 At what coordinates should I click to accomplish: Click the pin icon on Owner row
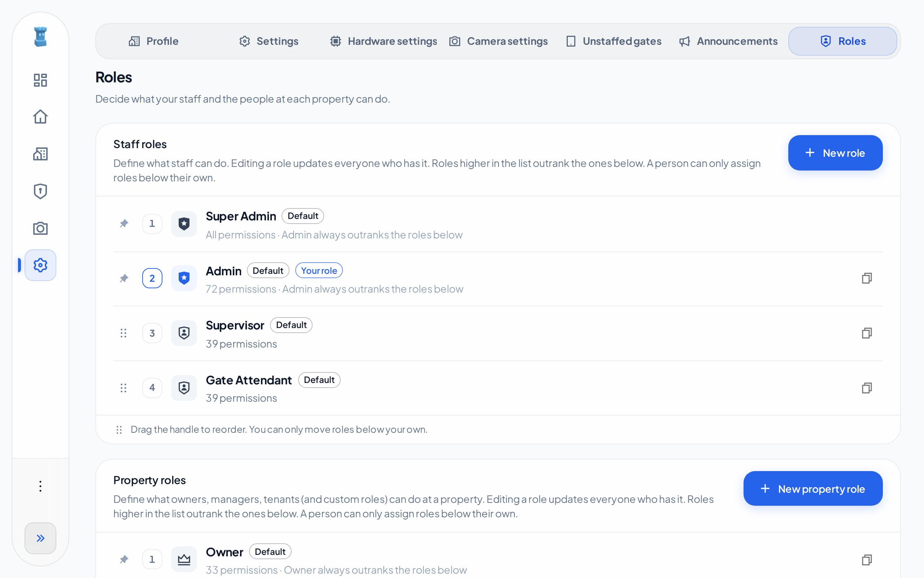(x=124, y=559)
